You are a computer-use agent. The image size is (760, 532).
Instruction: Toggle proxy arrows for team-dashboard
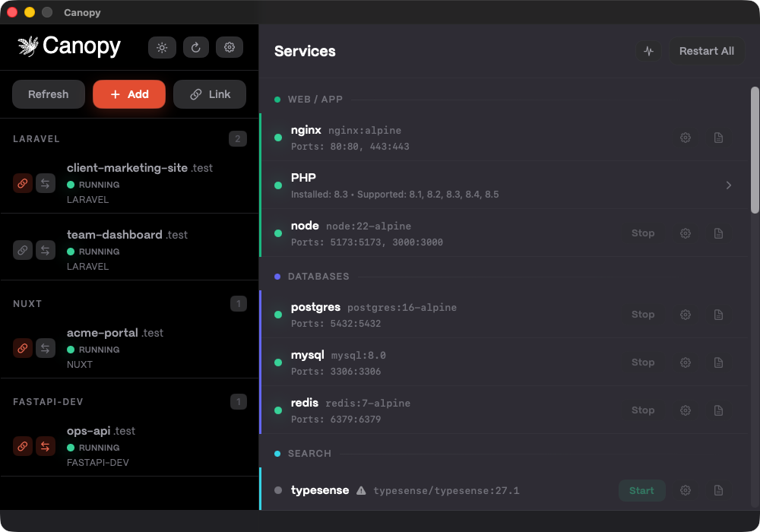45,250
